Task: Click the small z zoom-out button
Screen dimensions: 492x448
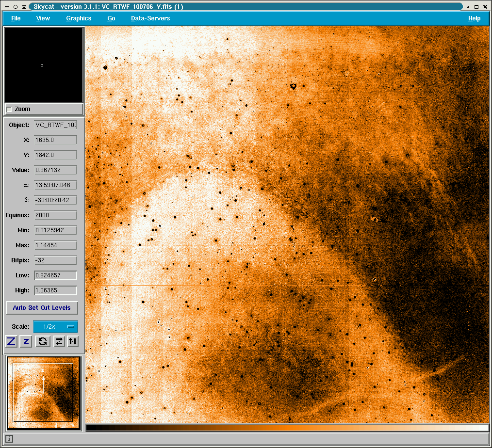Action: click(x=26, y=341)
